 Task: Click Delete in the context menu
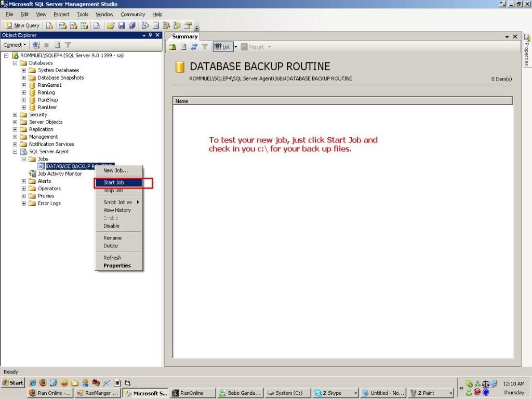[x=118, y=246]
